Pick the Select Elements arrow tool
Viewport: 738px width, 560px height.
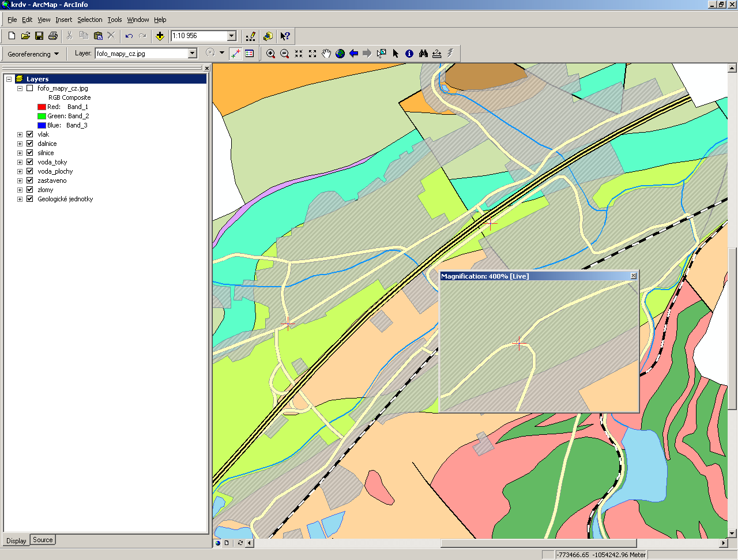[x=396, y=54]
